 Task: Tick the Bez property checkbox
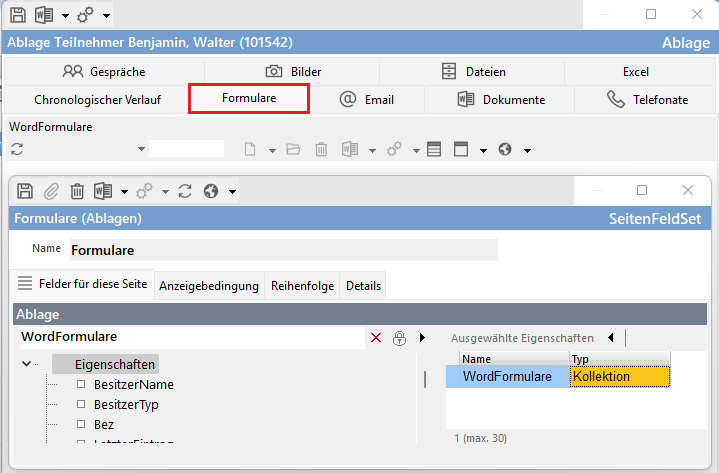tap(82, 425)
